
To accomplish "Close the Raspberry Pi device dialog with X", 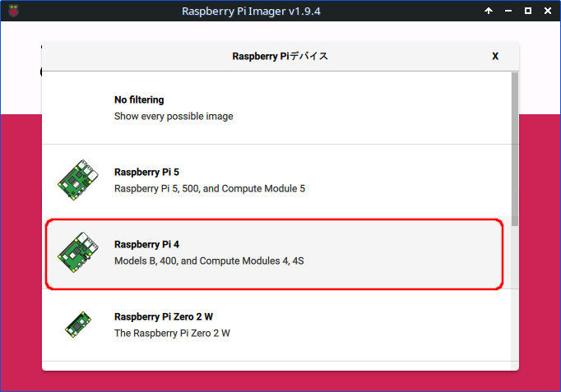I will click(495, 56).
